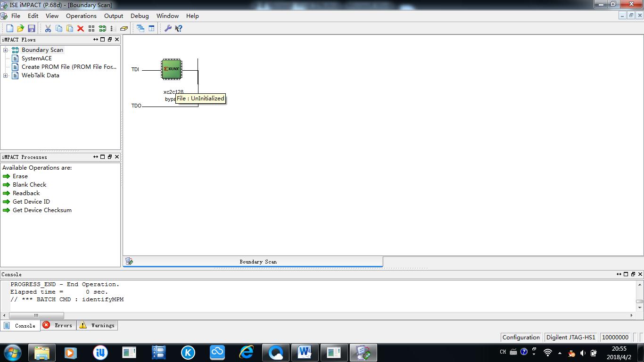
Task: Expand the WebTalk Data tree node
Action: [6, 75]
